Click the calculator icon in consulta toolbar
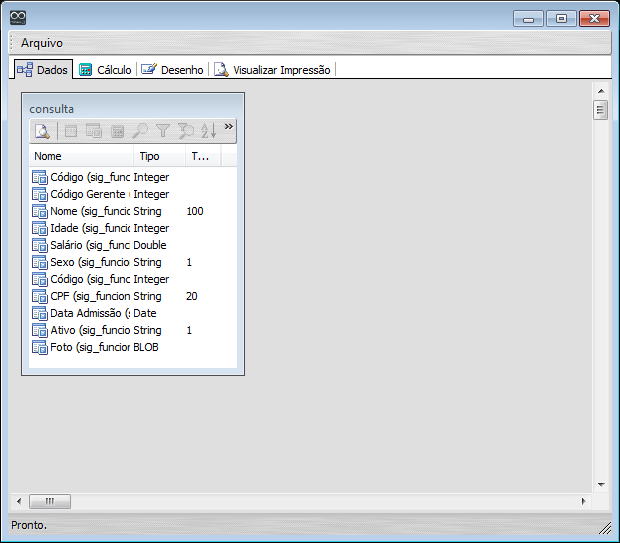This screenshot has height=543, width=620. 117,131
